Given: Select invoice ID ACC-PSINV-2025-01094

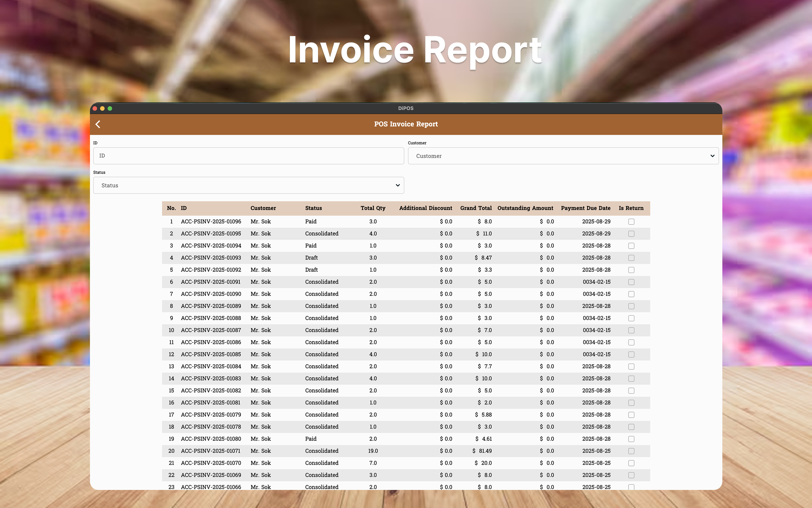Looking at the screenshot, I should [x=211, y=246].
